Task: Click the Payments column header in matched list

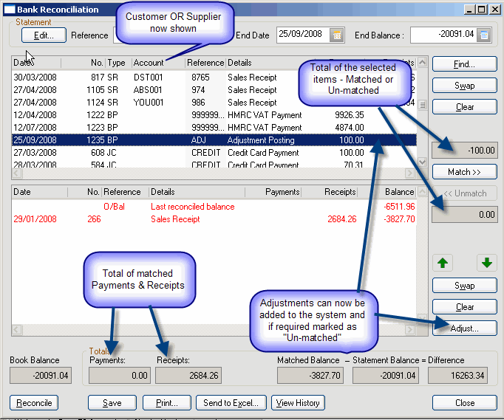Action: point(273,192)
